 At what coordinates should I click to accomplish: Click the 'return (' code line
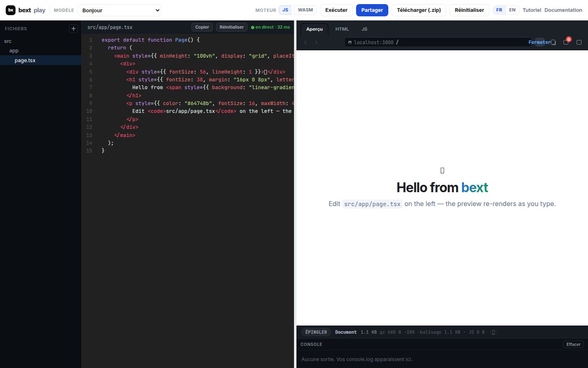(120, 48)
